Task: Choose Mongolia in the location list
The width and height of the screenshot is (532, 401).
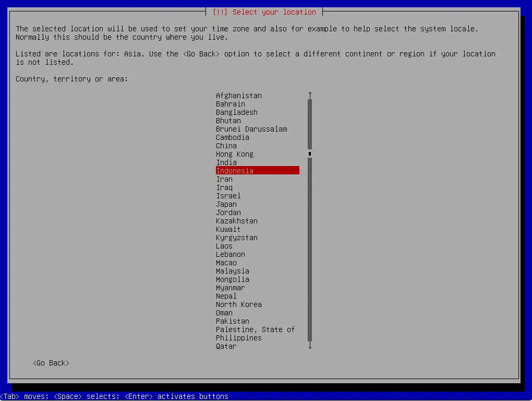Action: 233,279
